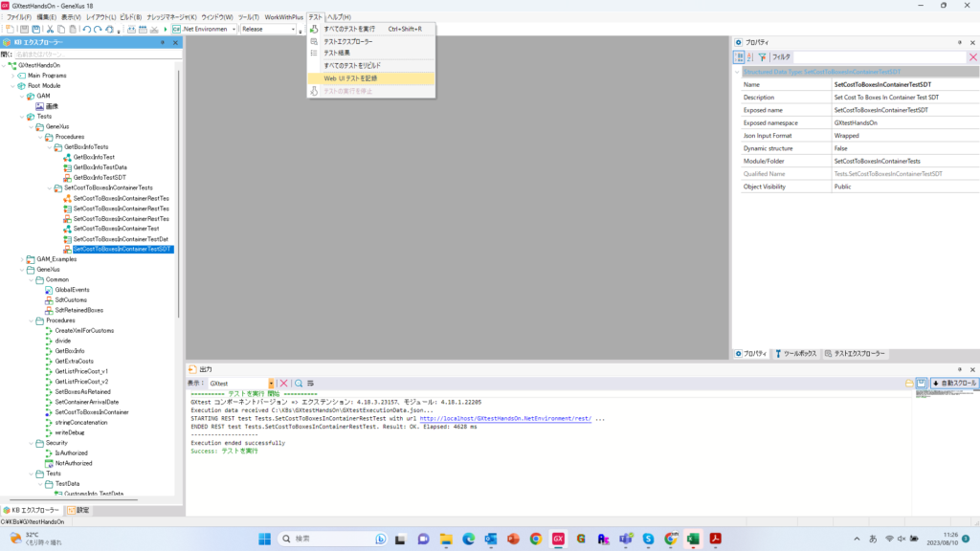
Task: Switch to the テストエクスプローラー tab
Action: pos(856,354)
